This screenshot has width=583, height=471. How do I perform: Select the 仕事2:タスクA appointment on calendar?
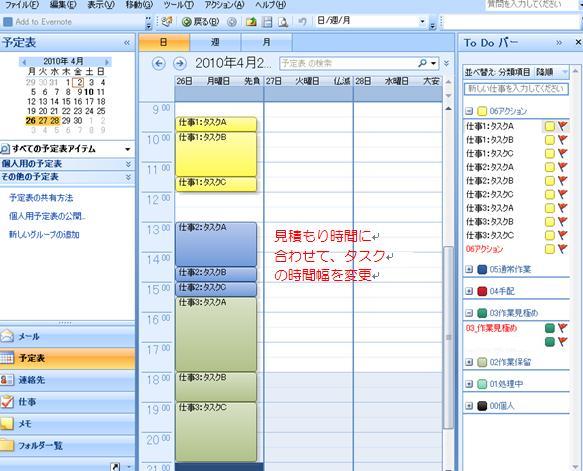216,244
